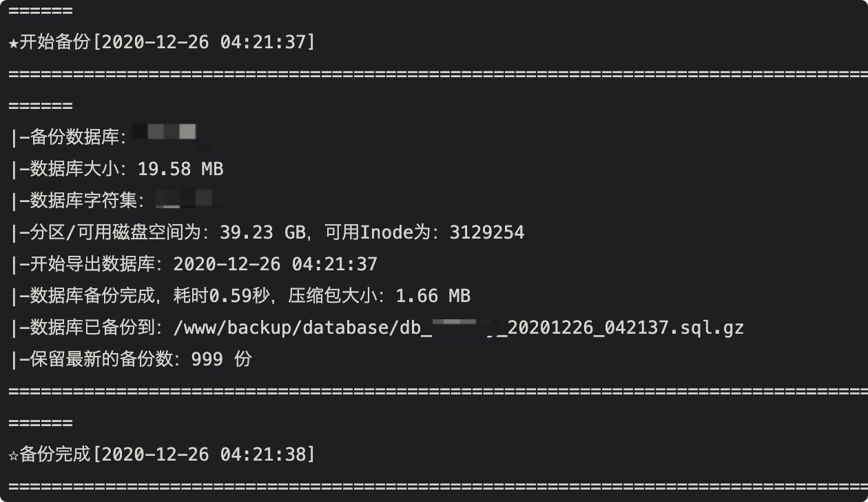
Task: Click the database size value 19.58 MB
Action: (180, 169)
